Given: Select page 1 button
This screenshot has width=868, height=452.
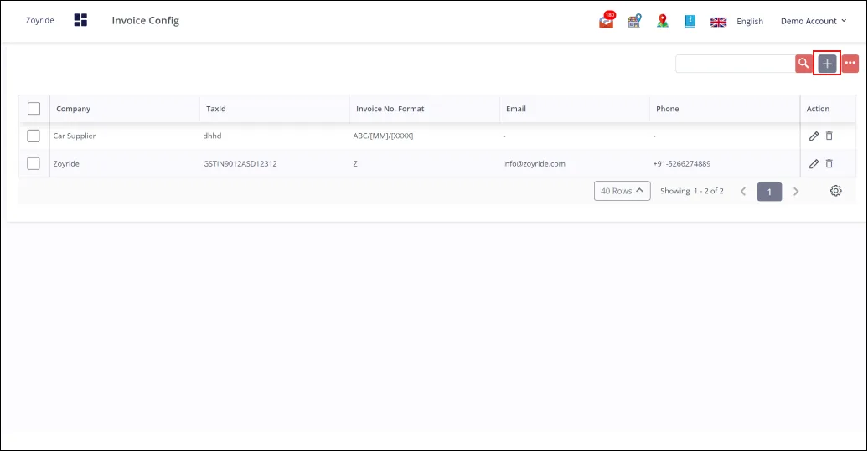Looking at the screenshot, I should coord(769,192).
